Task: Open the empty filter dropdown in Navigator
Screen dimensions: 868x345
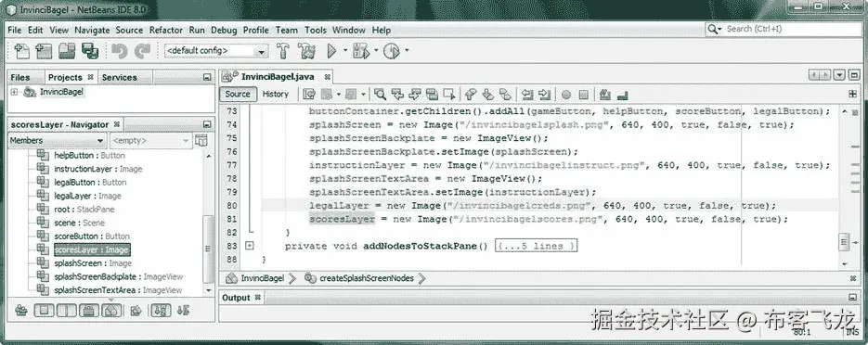Action: click(150, 141)
